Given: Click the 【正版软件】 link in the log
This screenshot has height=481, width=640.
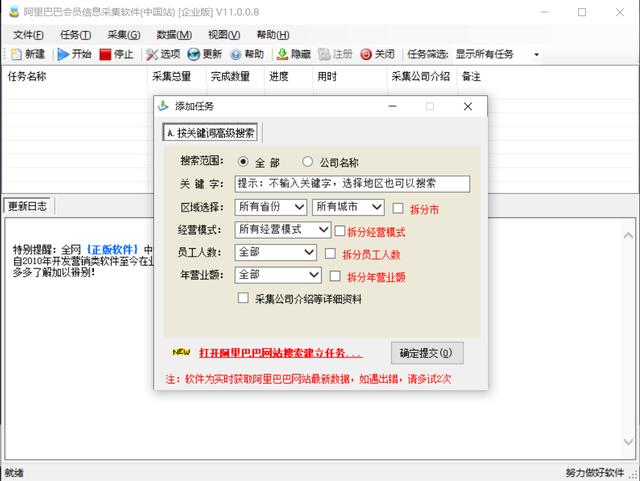Looking at the screenshot, I should [112, 249].
